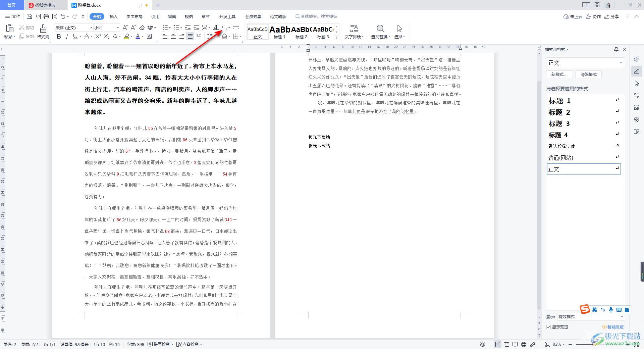The height and width of the screenshot is (349, 644).
Task: Toggle Underline formatting
Action: [x=75, y=36]
